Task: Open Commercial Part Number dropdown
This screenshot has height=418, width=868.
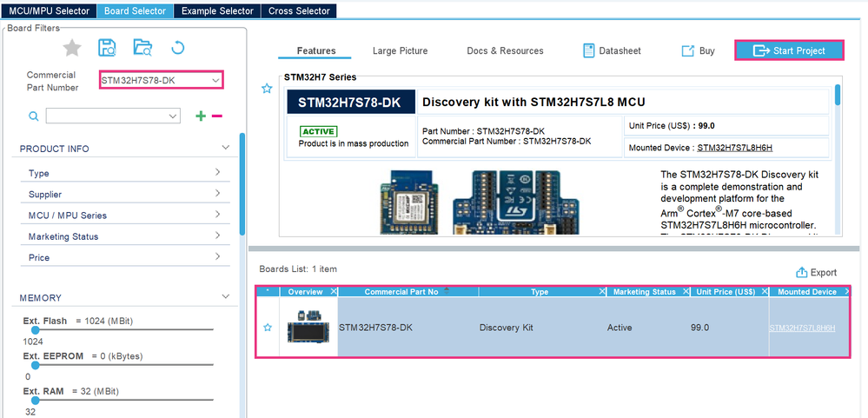Action: 215,80
